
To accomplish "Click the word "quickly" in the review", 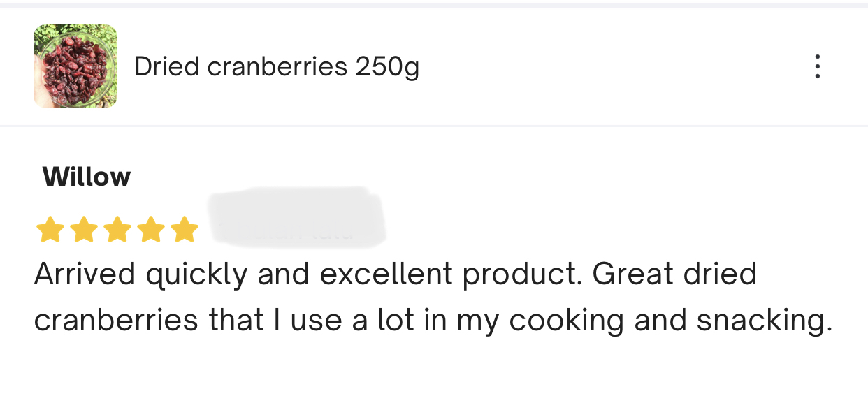I will [x=196, y=274].
